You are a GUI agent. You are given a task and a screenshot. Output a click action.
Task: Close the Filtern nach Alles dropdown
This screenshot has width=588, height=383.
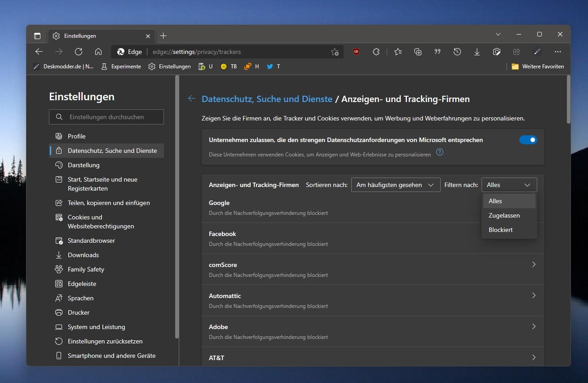[x=509, y=185]
